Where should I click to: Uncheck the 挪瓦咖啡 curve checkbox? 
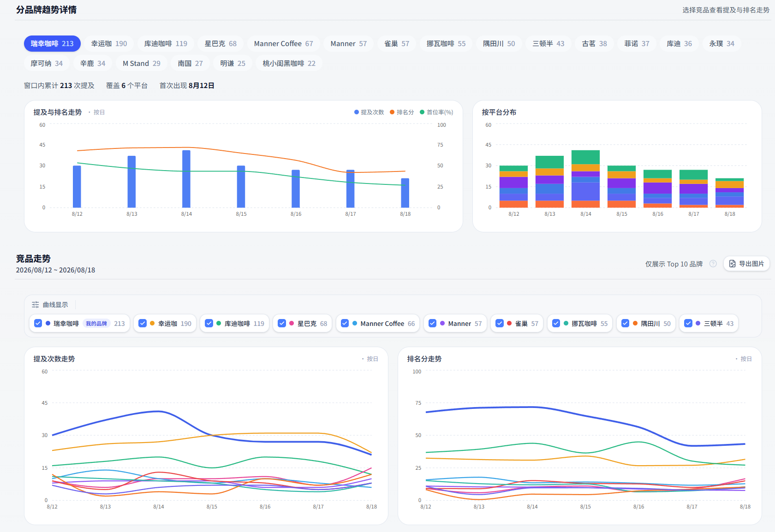click(x=556, y=324)
